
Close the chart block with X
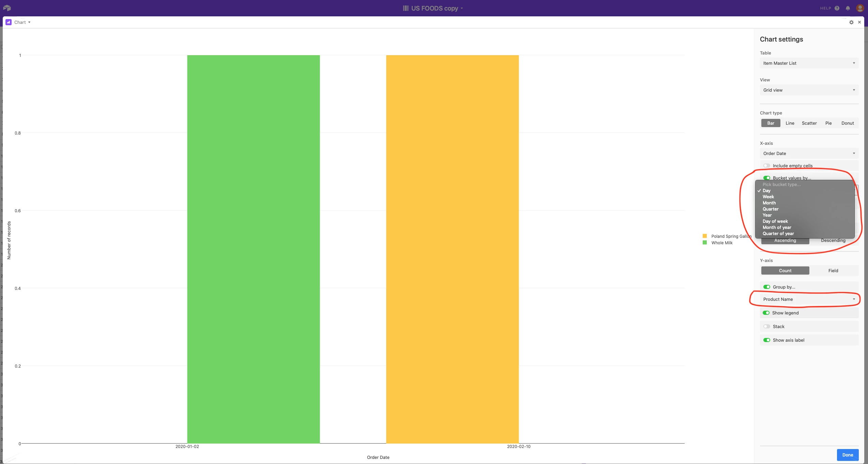coord(859,22)
